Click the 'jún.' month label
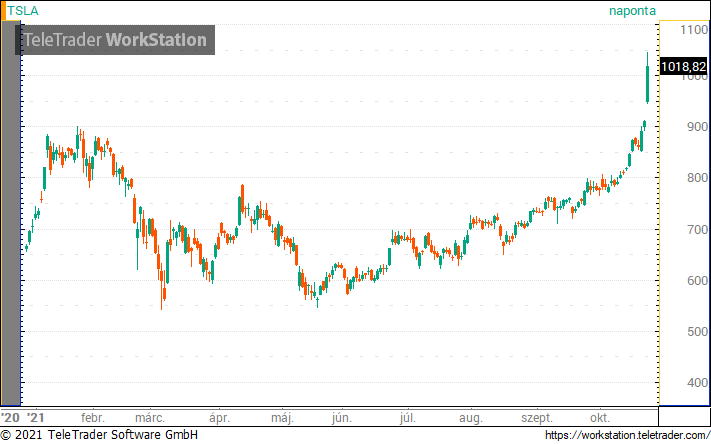The height and width of the screenshot is (444, 711). [x=341, y=418]
